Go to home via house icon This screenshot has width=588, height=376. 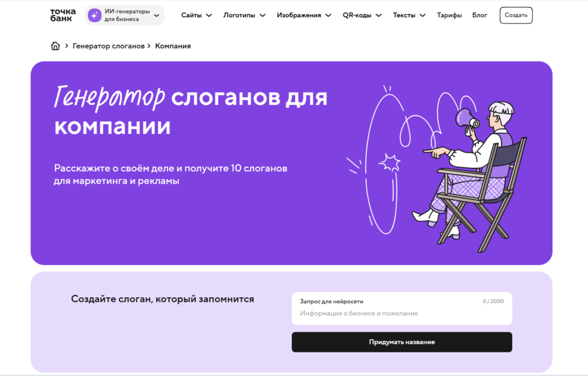coord(55,46)
